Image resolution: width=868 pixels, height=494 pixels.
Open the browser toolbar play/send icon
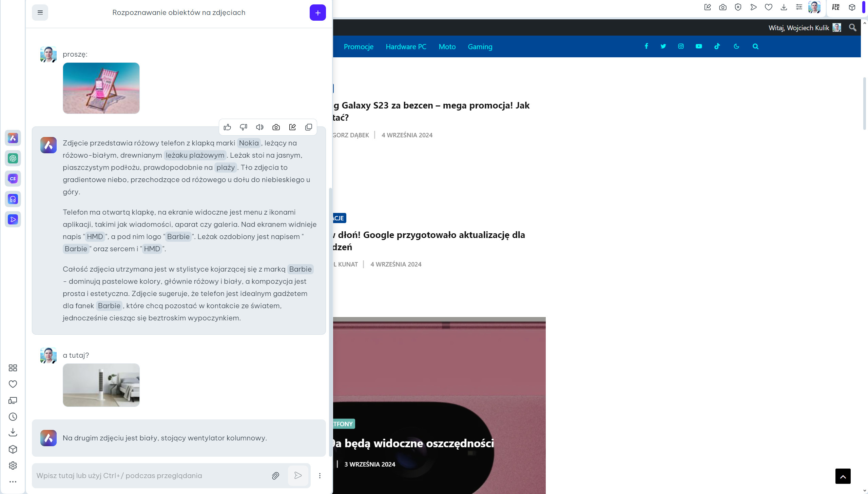pyautogui.click(x=753, y=7)
